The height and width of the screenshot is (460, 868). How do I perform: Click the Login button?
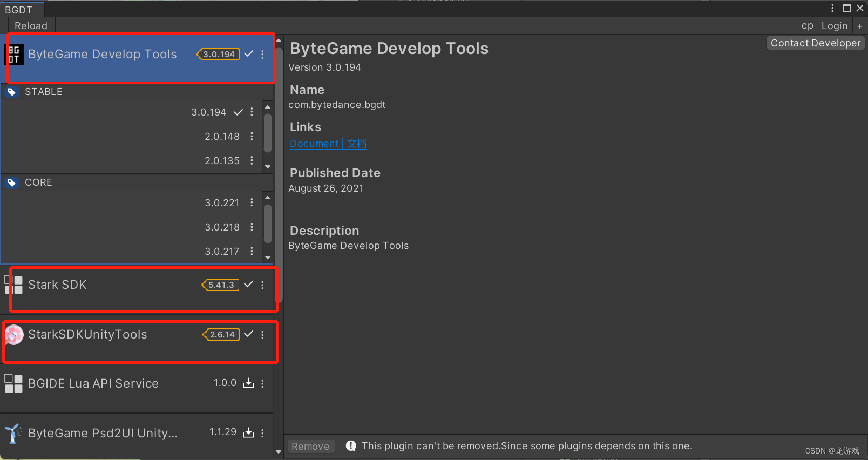click(x=835, y=26)
